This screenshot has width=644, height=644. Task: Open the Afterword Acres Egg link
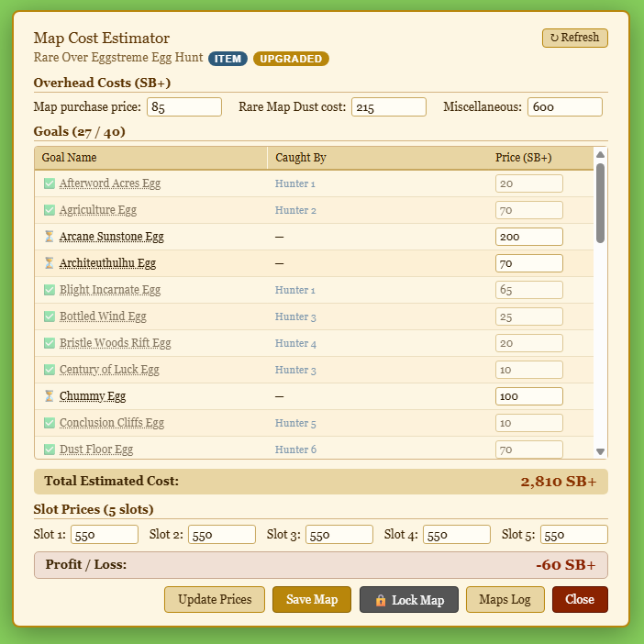point(110,183)
